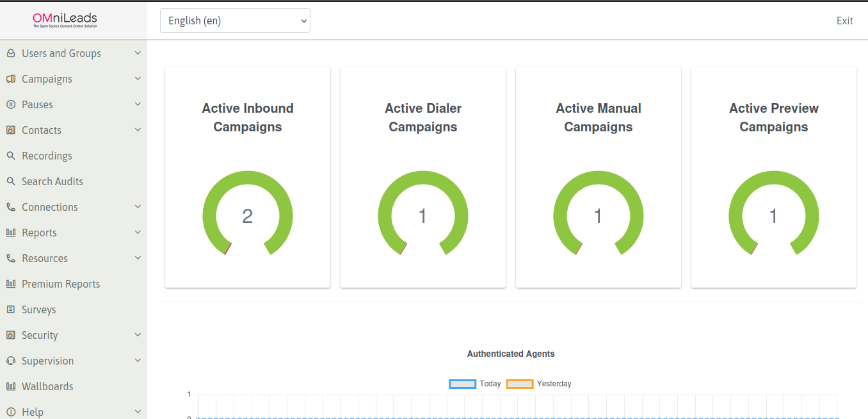Image resolution: width=868 pixels, height=419 pixels.
Task: Click the Active Dialer Campaigns gauge
Action: click(422, 215)
